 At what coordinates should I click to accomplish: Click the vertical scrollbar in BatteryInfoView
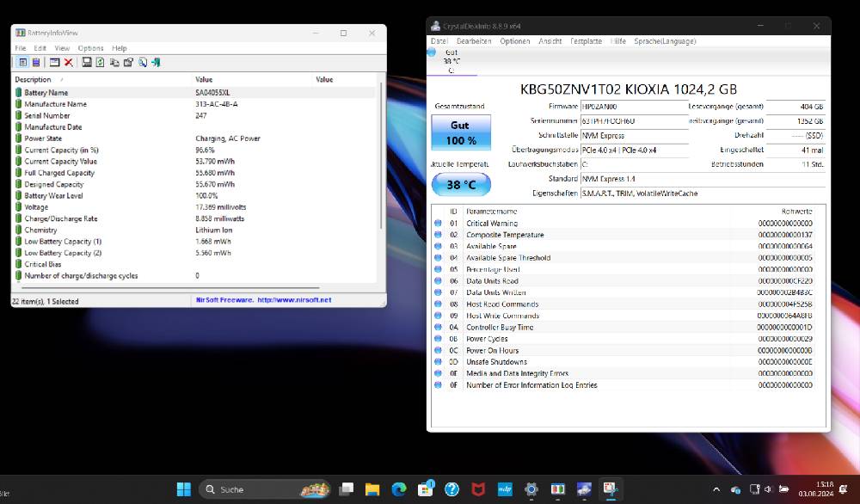pyautogui.click(x=381, y=157)
